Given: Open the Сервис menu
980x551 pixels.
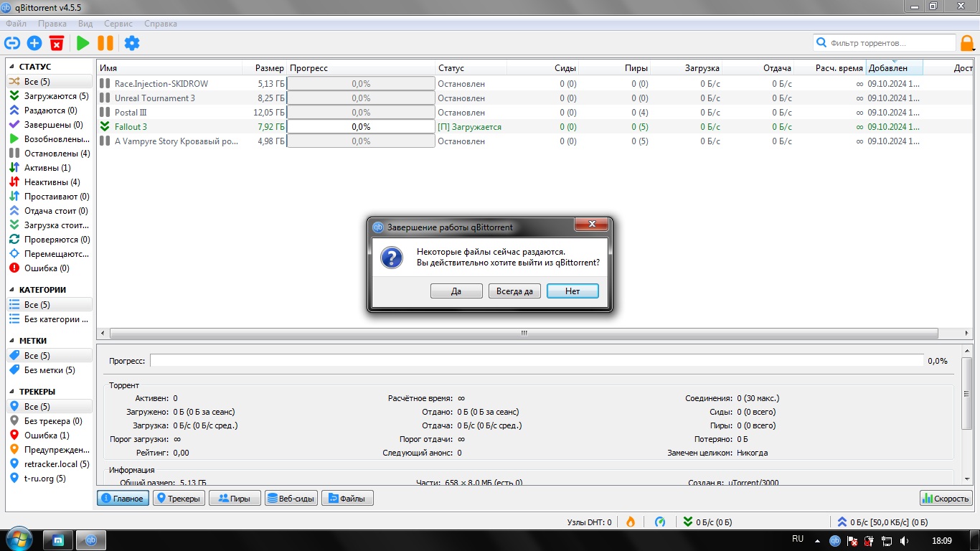Looking at the screenshot, I should (x=118, y=24).
